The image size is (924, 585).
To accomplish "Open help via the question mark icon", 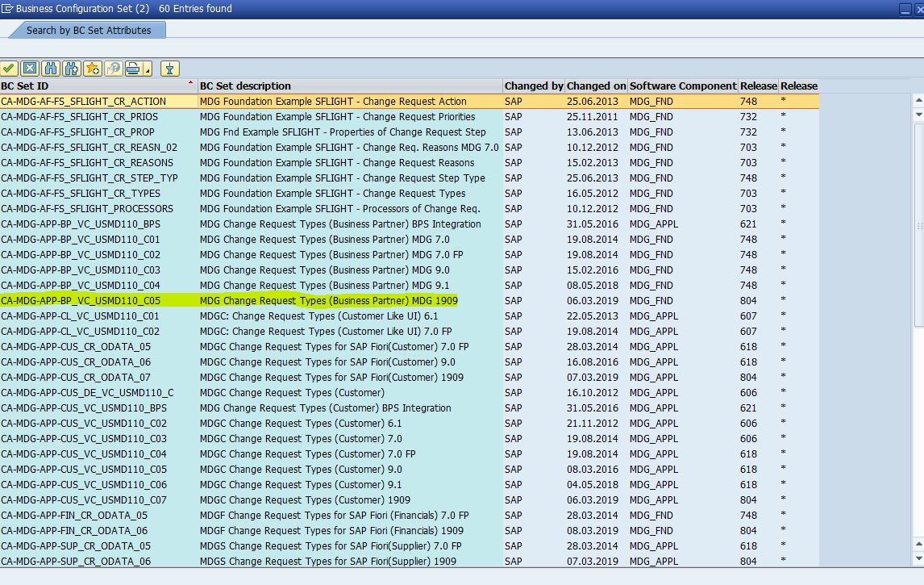I will [112, 69].
